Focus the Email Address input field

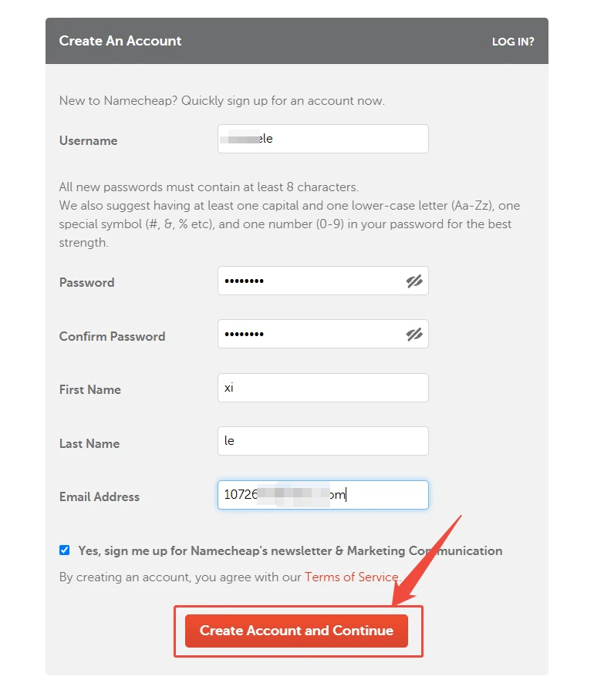click(x=323, y=495)
